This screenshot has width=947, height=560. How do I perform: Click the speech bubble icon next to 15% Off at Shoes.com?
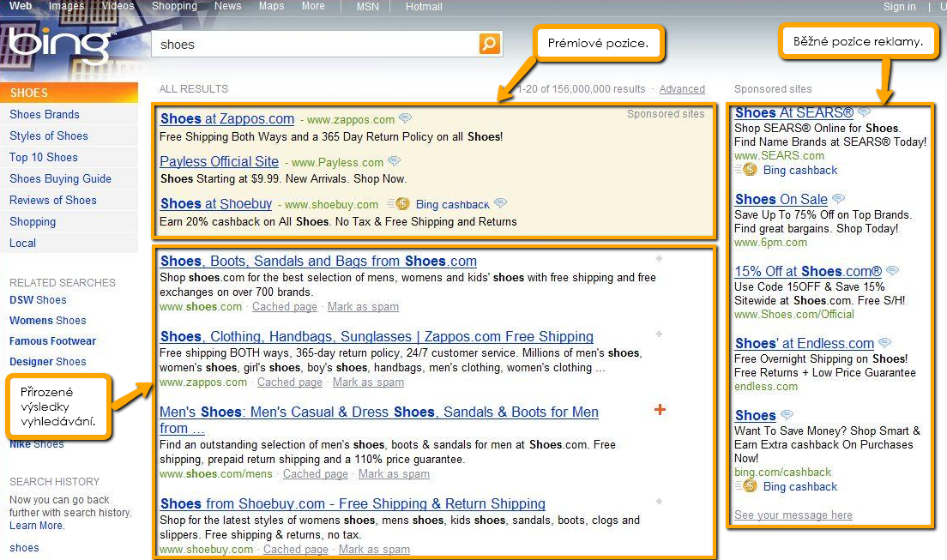(892, 271)
